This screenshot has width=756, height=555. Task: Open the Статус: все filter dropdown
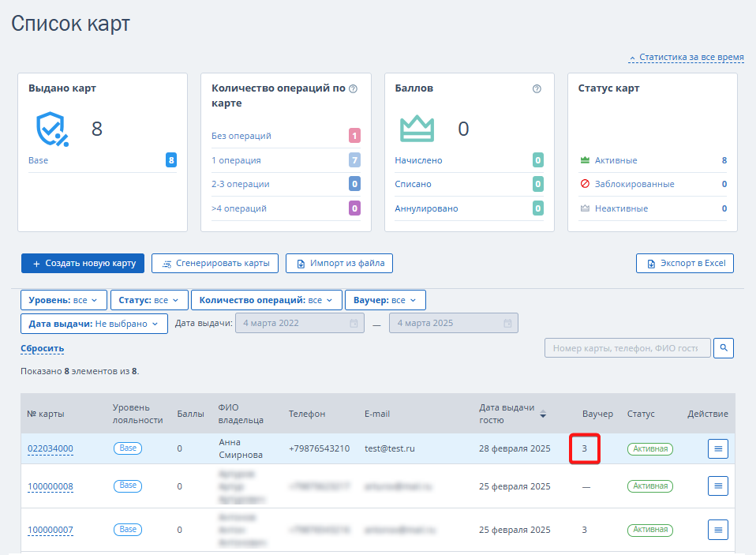[148, 300]
